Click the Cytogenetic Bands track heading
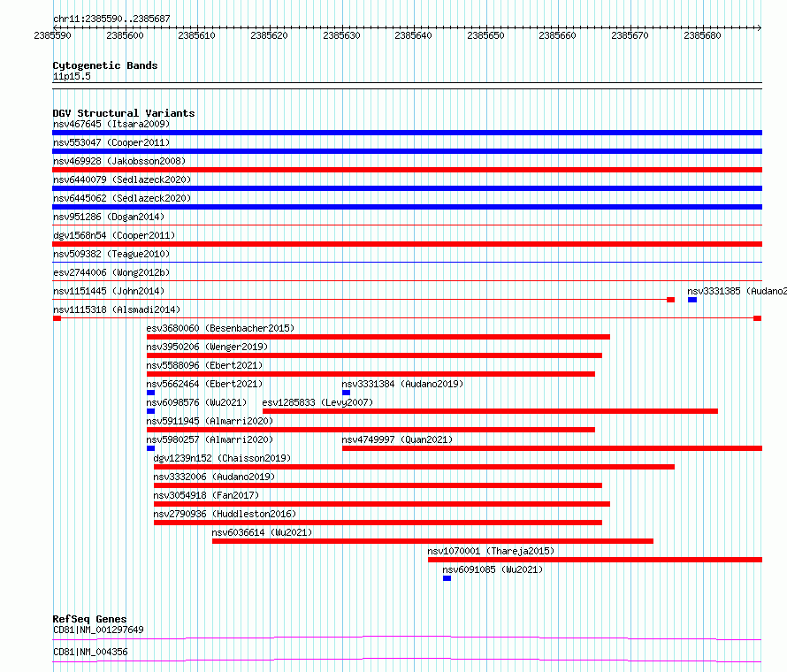 point(105,65)
